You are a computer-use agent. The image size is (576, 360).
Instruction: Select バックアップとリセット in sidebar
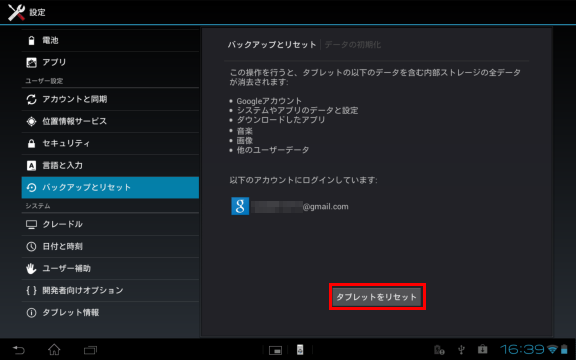click(110, 187)
